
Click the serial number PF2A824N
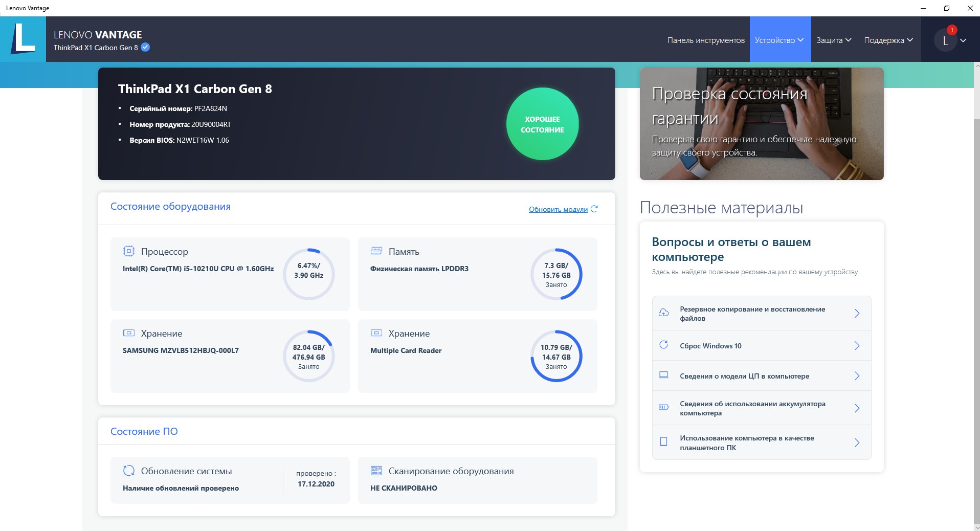coord(211,108)
